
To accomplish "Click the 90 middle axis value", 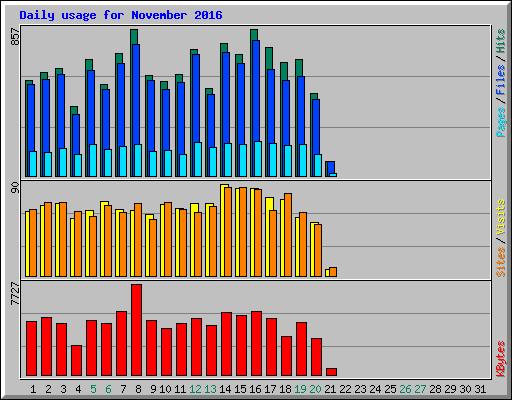I will [15, 188].
